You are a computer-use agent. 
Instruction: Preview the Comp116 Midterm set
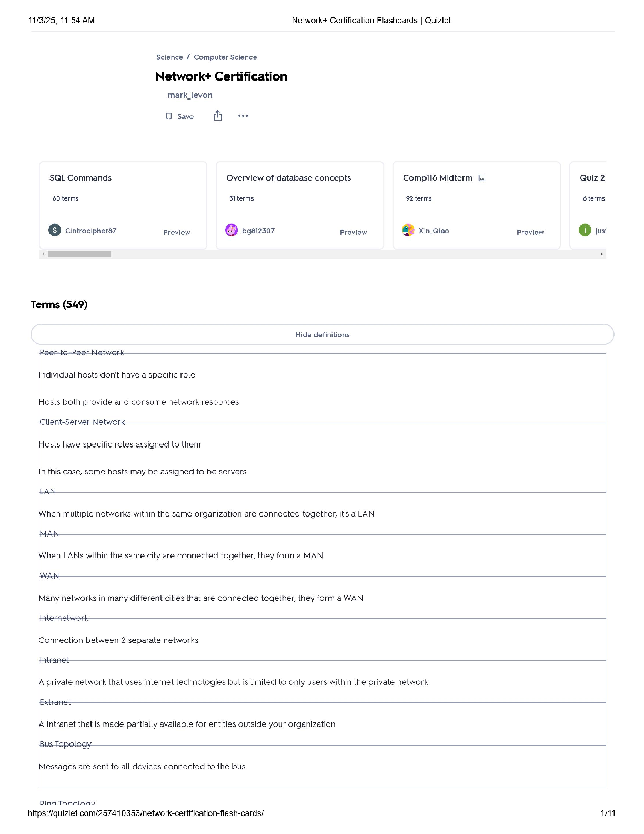click(x=530, y=232)
